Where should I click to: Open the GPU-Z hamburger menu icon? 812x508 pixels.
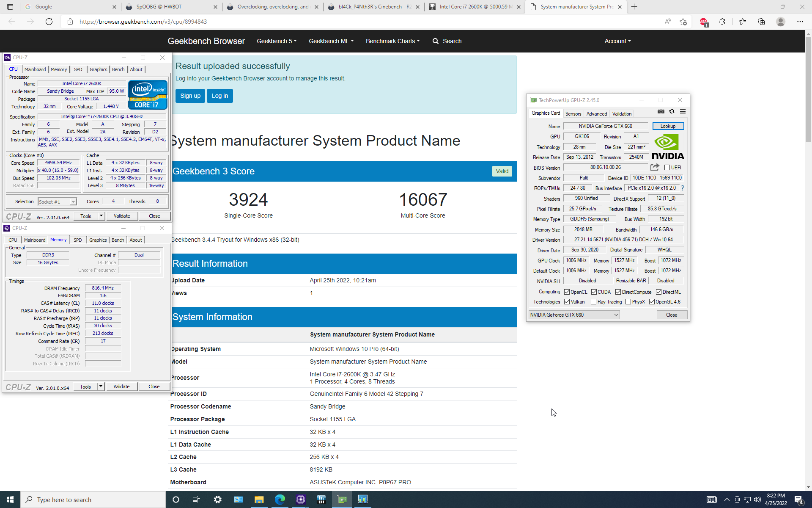[x=683, y=112]
